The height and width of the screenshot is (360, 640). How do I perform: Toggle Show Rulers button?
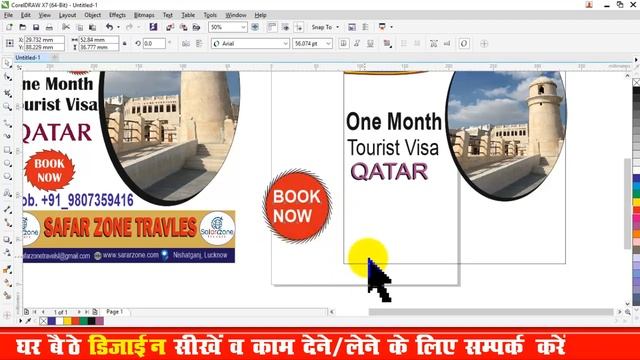click(x=272, y=27)
